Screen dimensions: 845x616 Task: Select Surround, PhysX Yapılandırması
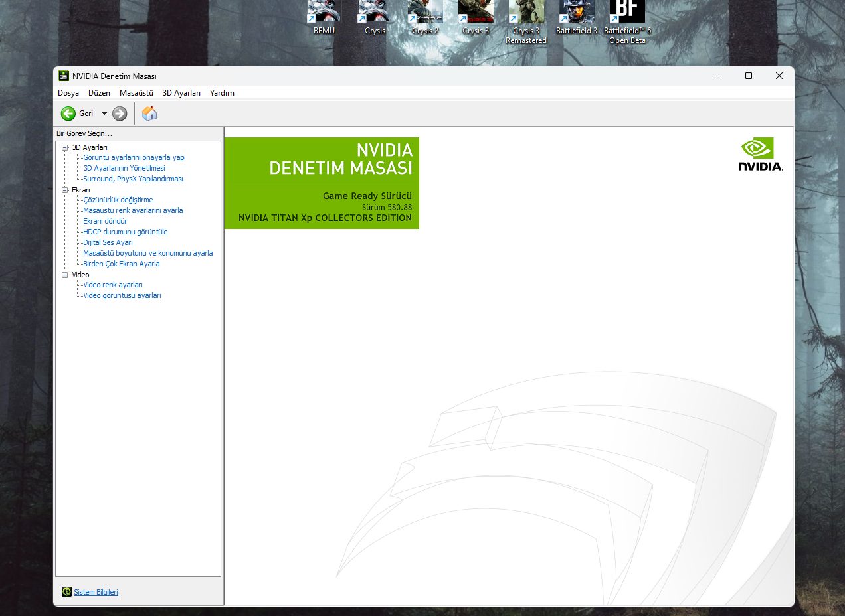[133, 179]
